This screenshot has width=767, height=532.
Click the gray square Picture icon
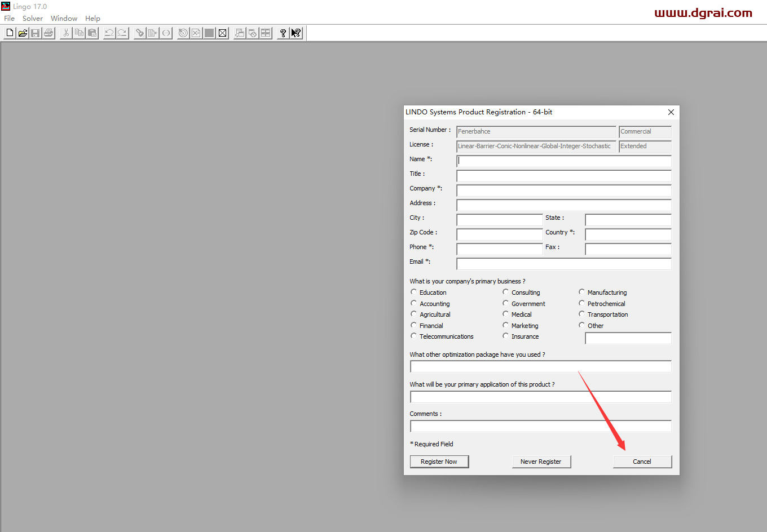pyautogui.click(x=209, y=33)
